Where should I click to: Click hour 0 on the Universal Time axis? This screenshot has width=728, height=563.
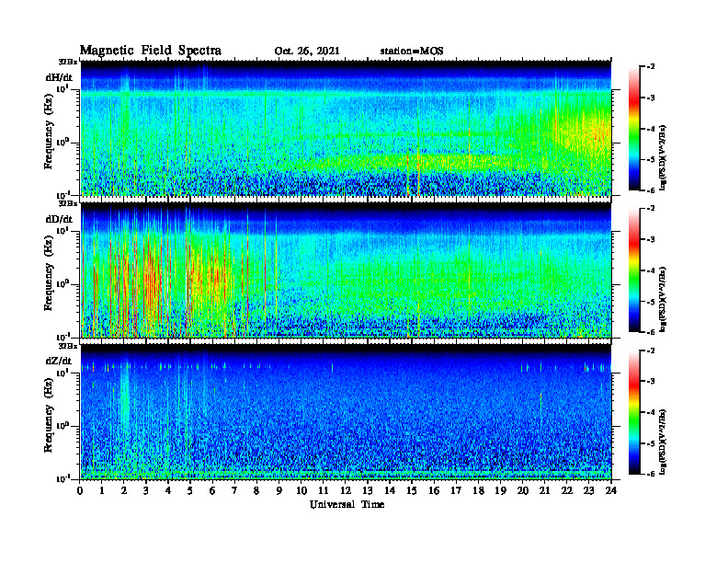[80, 491]
